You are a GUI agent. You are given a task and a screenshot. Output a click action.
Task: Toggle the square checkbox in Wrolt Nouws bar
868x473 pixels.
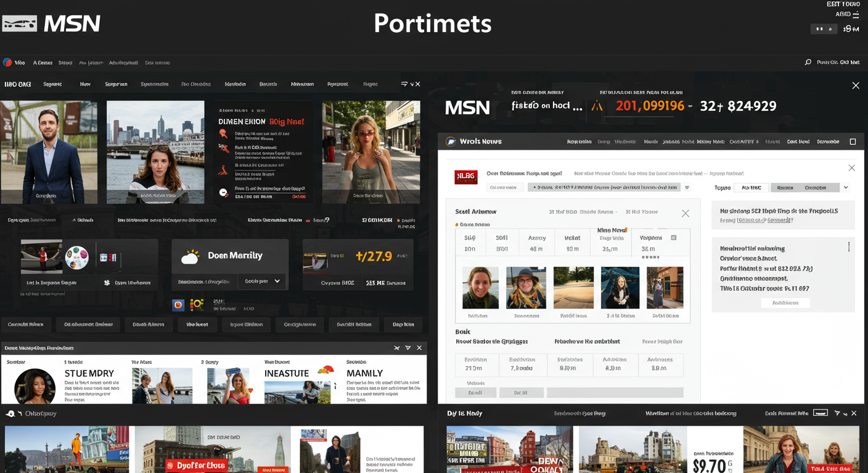click(853, 142)
